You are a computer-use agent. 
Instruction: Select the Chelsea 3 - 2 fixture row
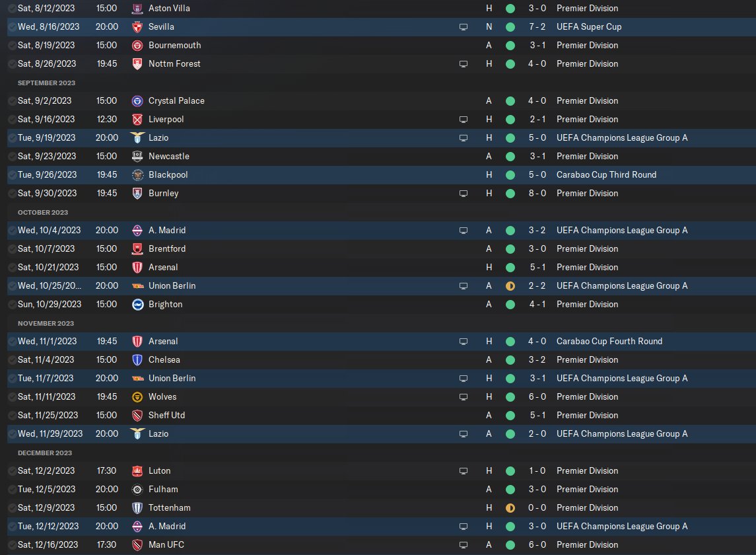click(382, 359)
